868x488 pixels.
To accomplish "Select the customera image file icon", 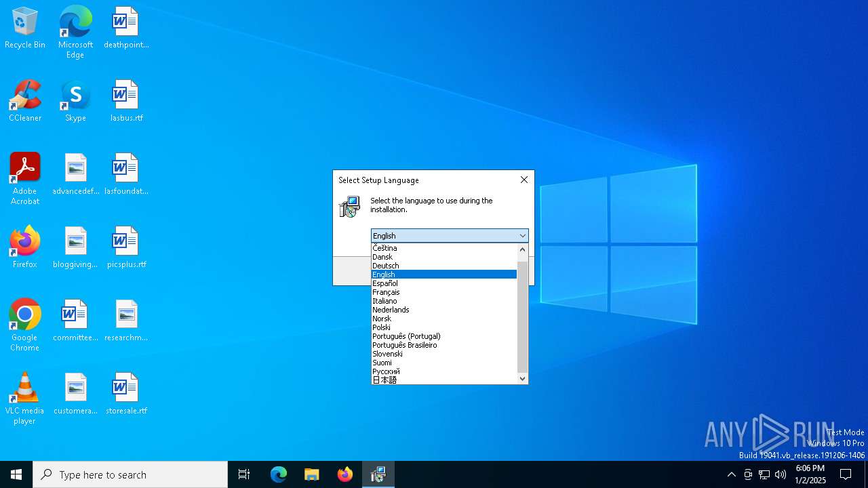I will click(x=75, y=394).
